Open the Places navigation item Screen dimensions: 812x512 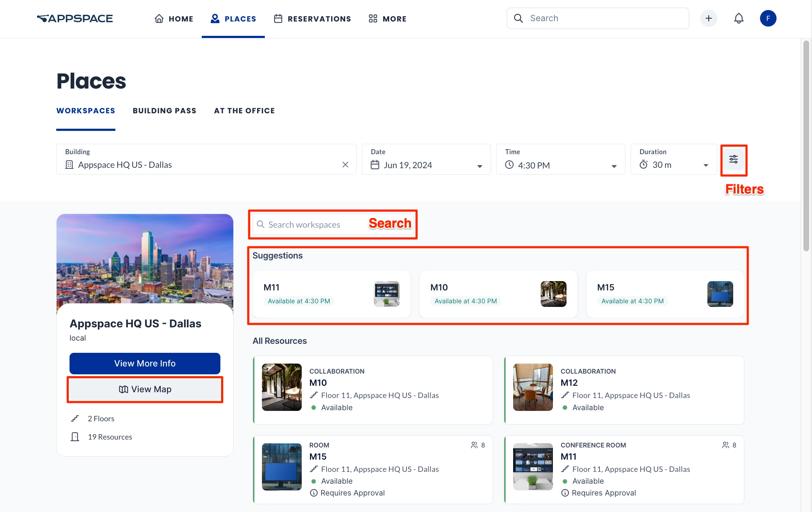[x=233, y=19]
